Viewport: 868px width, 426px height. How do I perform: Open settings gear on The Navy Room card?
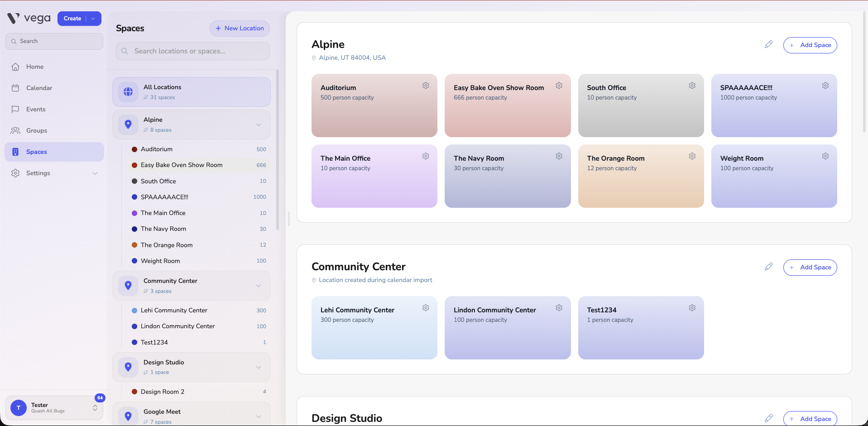point(559,156)
